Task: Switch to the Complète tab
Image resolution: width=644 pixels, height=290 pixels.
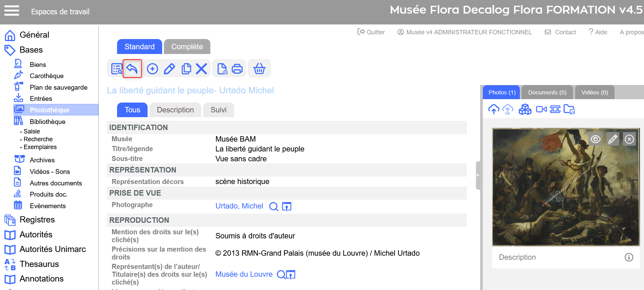Action: (187, 47)
